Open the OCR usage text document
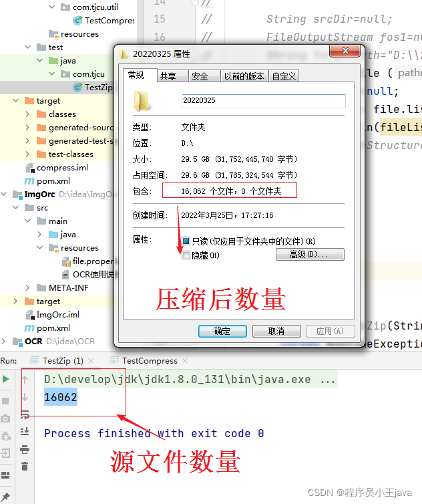This screenshot has height=504, width=422. pos(88,275)
